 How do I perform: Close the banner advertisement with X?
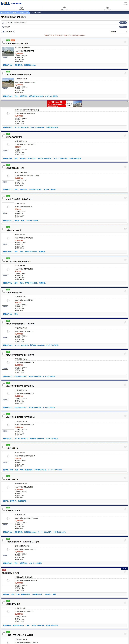pos(128,102)
